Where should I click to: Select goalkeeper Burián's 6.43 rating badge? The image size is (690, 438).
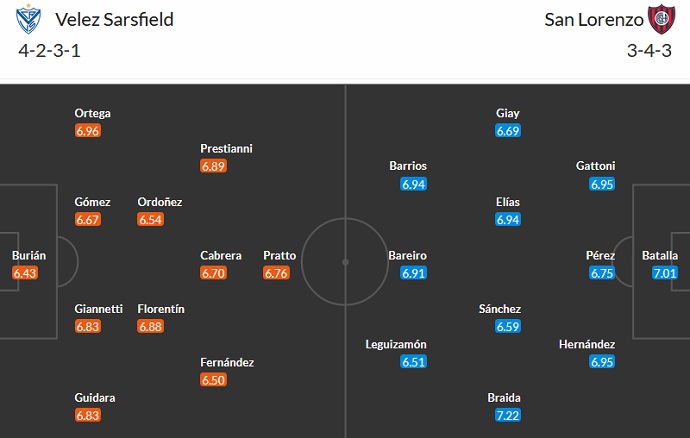(27, 273)
